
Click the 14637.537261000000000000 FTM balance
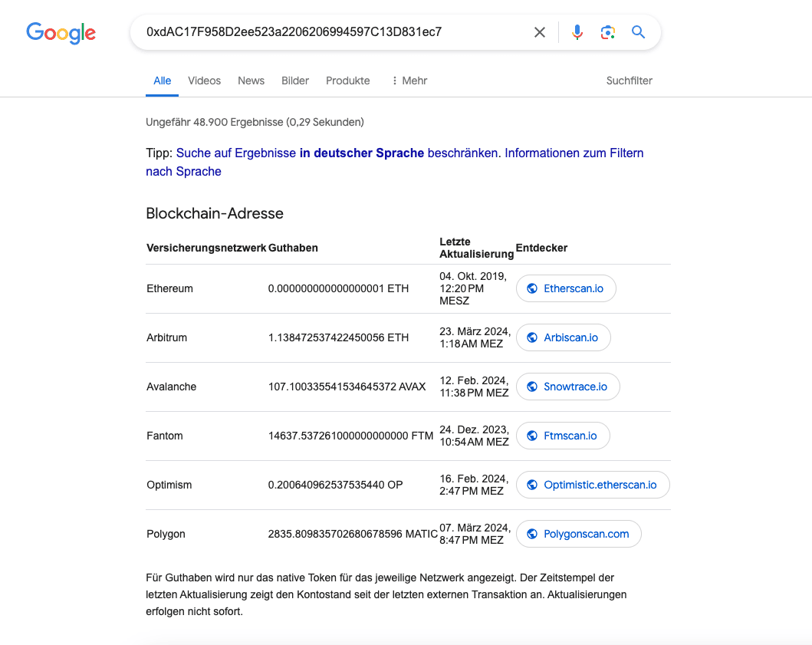tap(350, 436)
